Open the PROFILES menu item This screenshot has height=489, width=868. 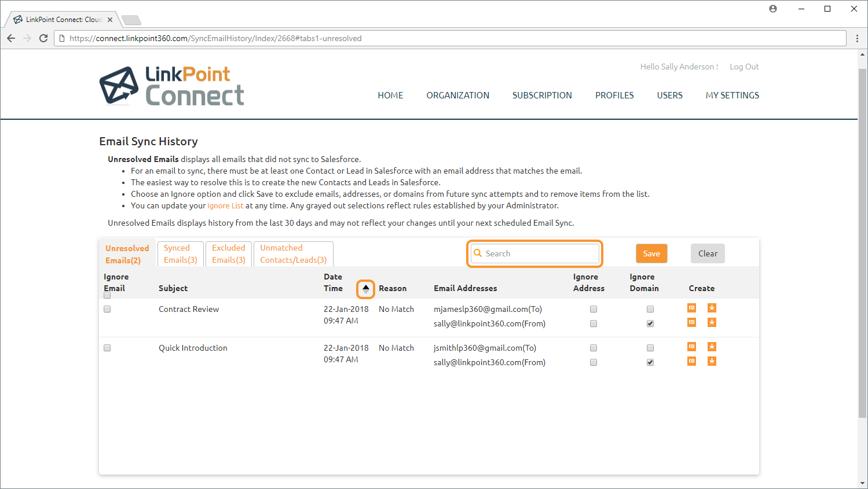coord(614,95)
